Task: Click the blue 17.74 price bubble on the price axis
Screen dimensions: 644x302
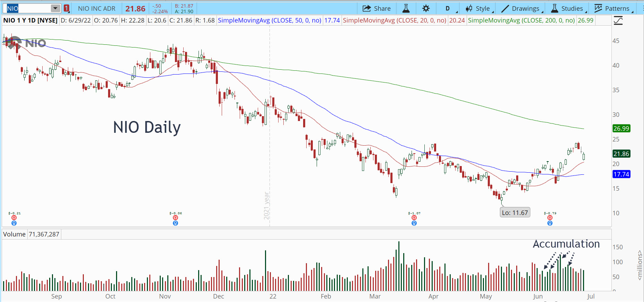Action: pyautogui.click(x=621, y=174)
